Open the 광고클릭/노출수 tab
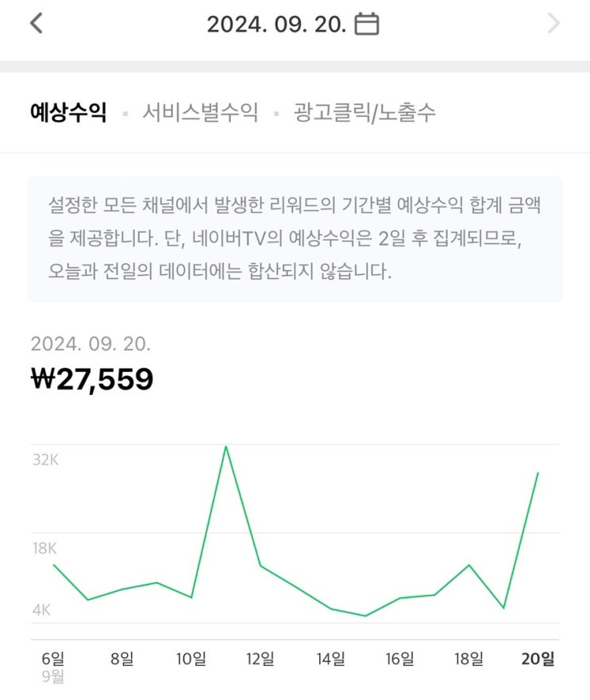Screen dimensions: 590x700 364,113
